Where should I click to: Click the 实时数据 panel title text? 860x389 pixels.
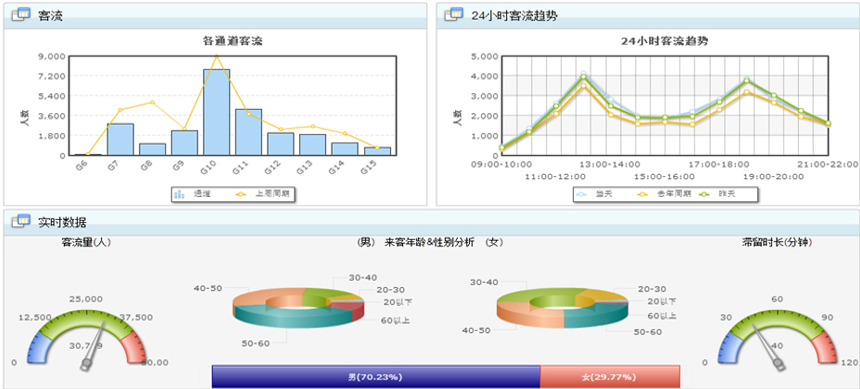pos(62,222)
